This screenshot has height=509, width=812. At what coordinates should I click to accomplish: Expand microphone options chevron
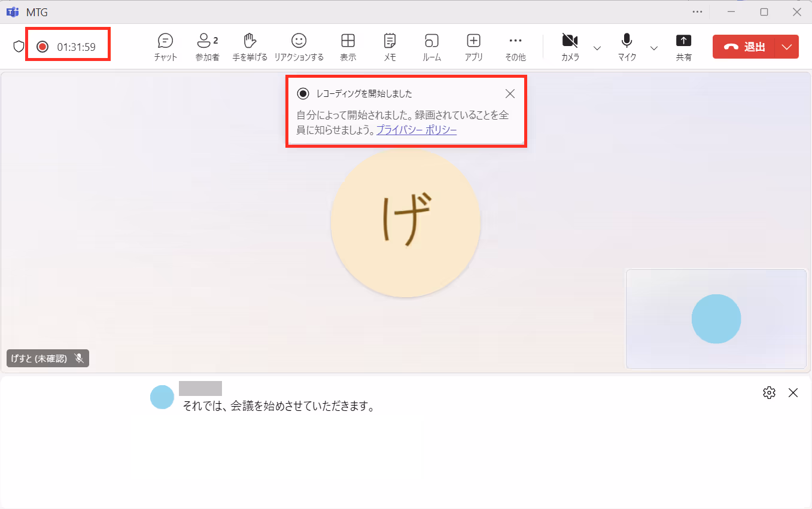(653, 48)
